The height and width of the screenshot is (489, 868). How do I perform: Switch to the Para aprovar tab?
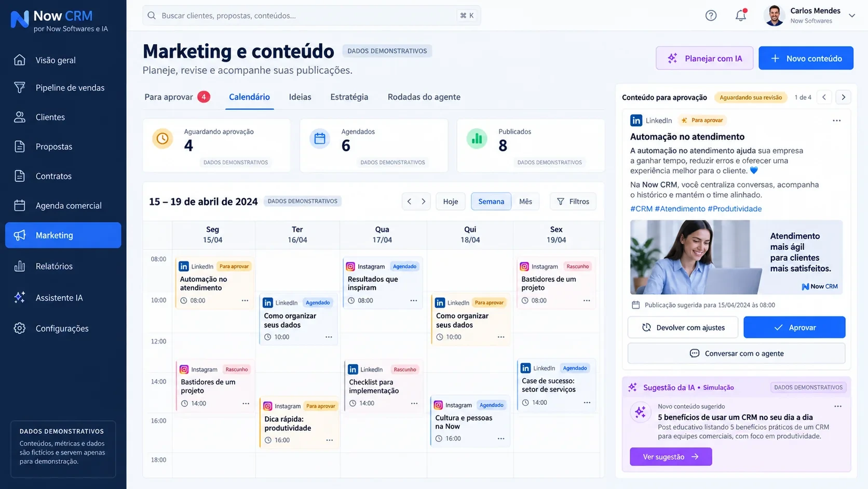[x=177, y=97]
